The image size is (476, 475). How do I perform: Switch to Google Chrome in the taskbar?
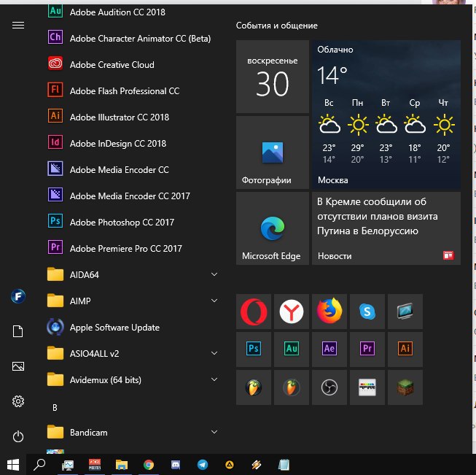pos(149,465)
